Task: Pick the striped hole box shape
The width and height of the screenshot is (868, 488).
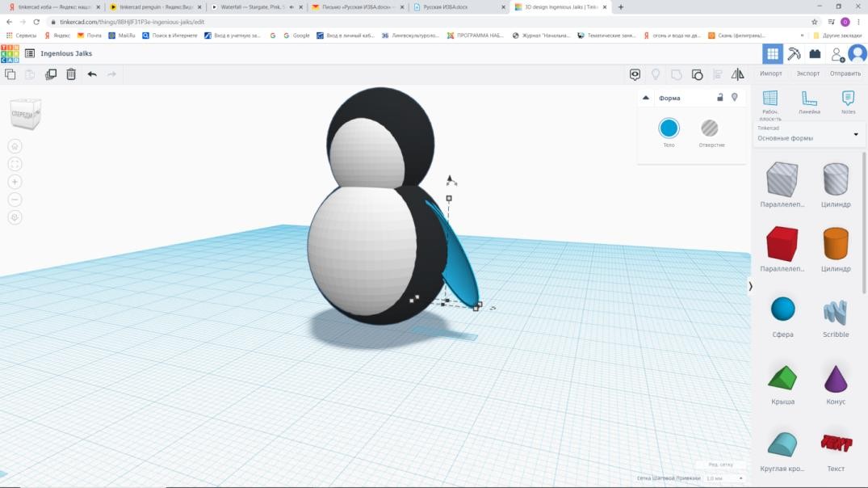Action: [782, 184]
